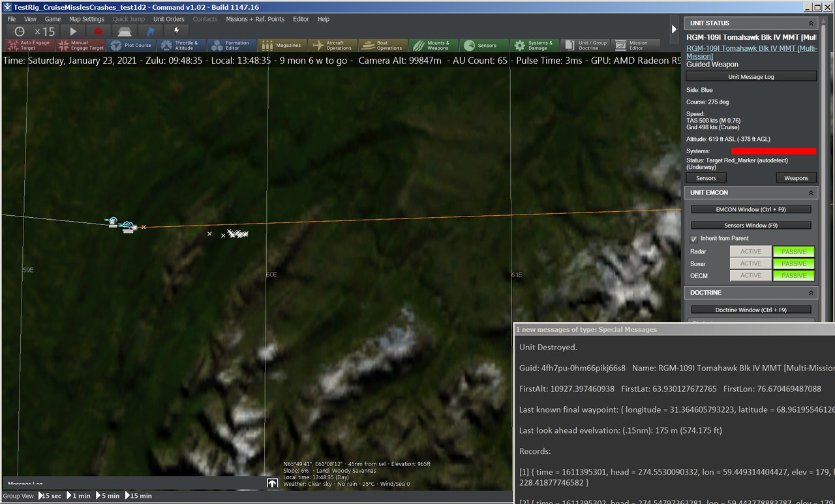
Task: Open Mounts & Weapons
Action: 434,46
